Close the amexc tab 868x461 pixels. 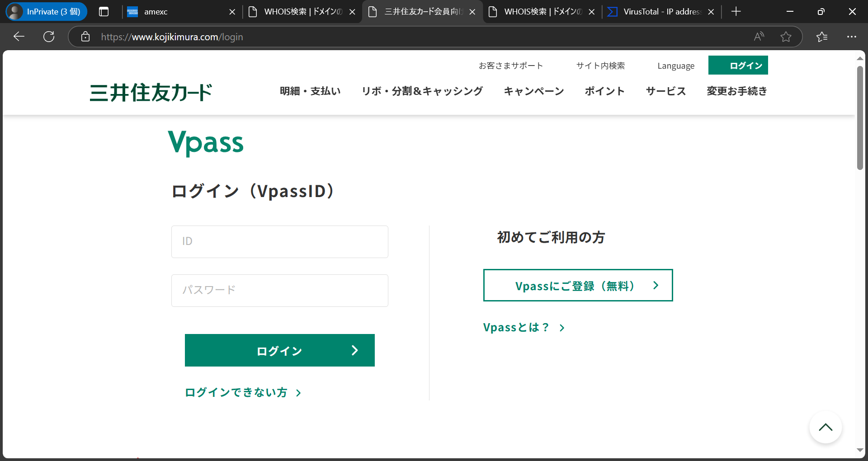[232, 12]
